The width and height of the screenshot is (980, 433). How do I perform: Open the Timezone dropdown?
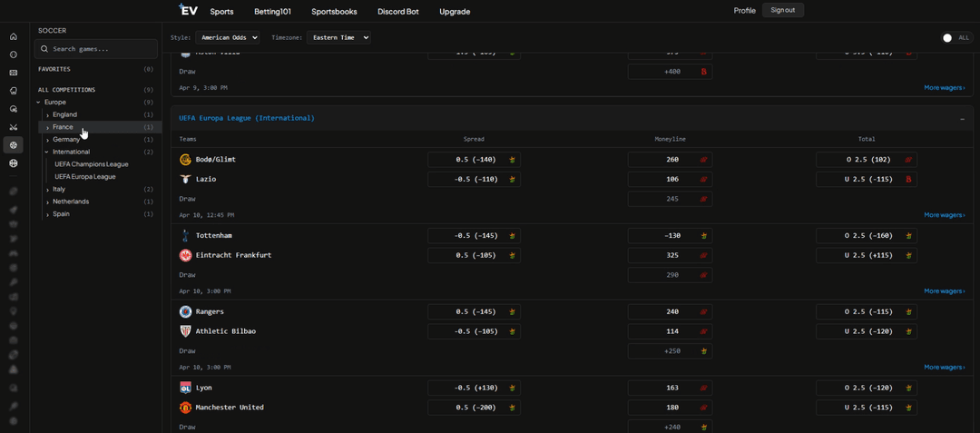(x=338, y=37)
